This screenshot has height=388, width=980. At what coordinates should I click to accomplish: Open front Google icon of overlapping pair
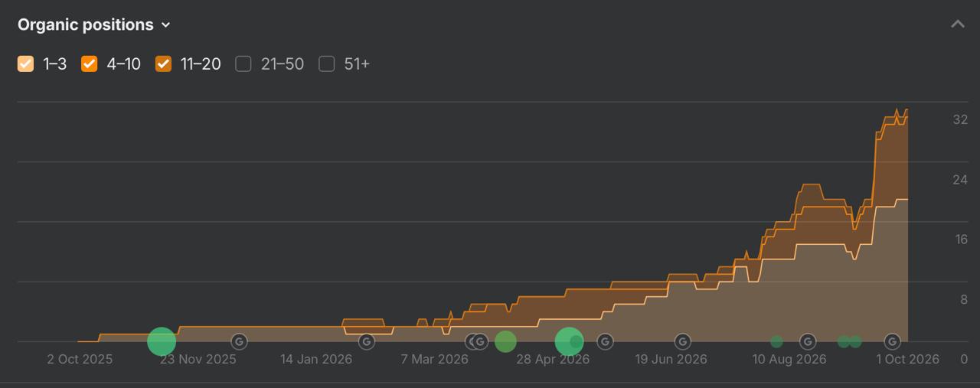(481, 341)
